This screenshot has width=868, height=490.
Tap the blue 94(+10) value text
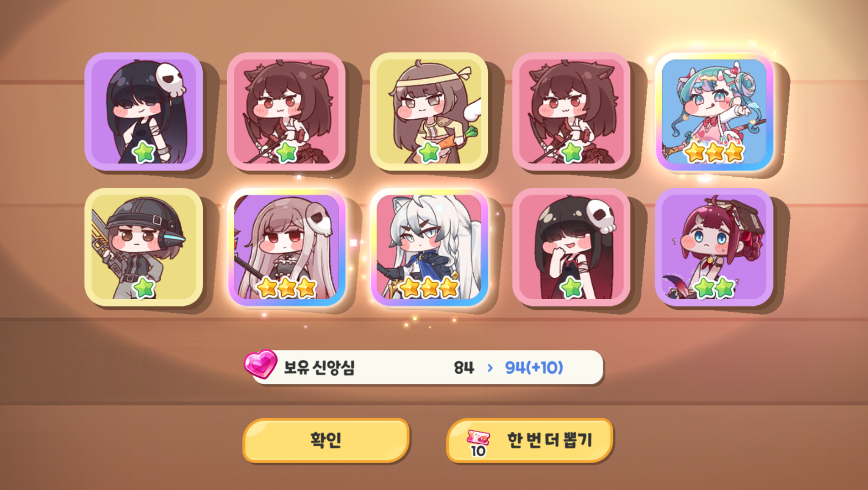tap(534, 367)
